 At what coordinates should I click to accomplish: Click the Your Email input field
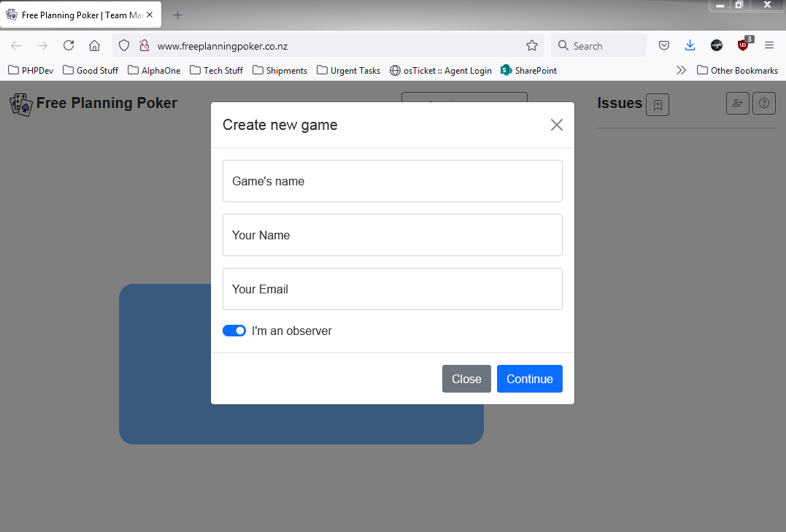[x=393, y=289]
